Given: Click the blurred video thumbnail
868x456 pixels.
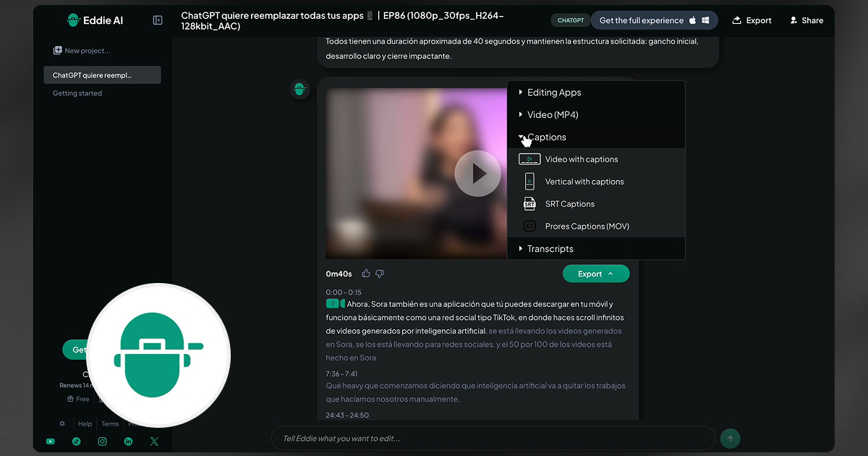Looking at the screenshot, I should 417,174.
